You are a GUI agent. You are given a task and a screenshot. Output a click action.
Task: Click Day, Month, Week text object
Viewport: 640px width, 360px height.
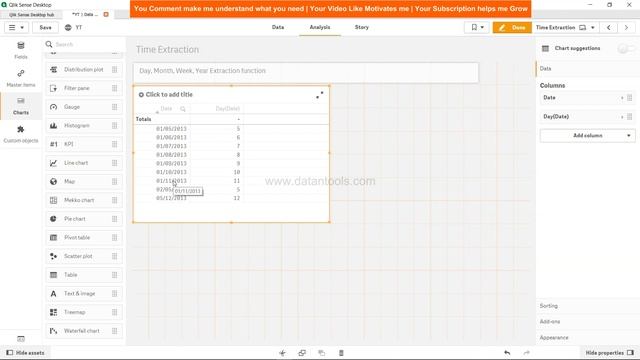306,71
